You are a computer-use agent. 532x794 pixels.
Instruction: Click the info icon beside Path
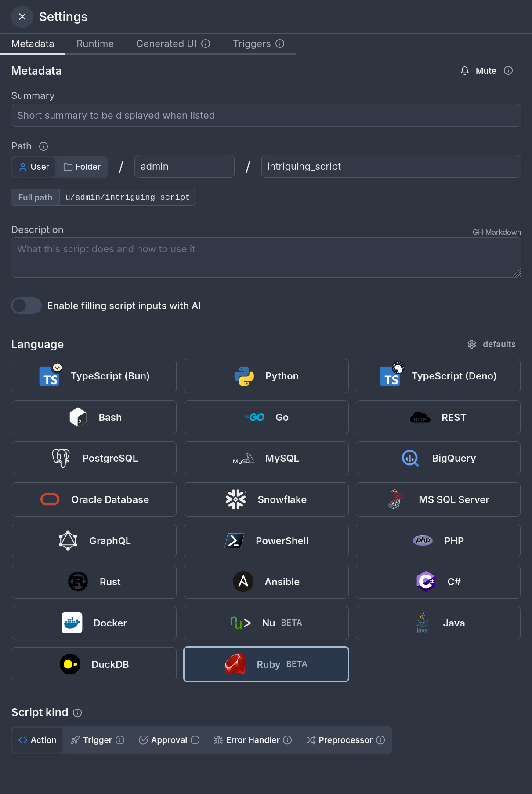[x=43, y=146]
